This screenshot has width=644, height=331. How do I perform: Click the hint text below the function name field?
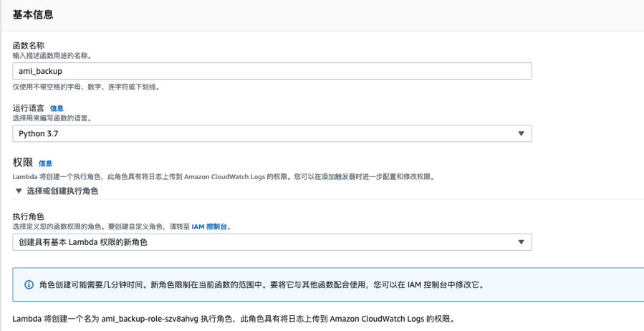pos(86,87)
